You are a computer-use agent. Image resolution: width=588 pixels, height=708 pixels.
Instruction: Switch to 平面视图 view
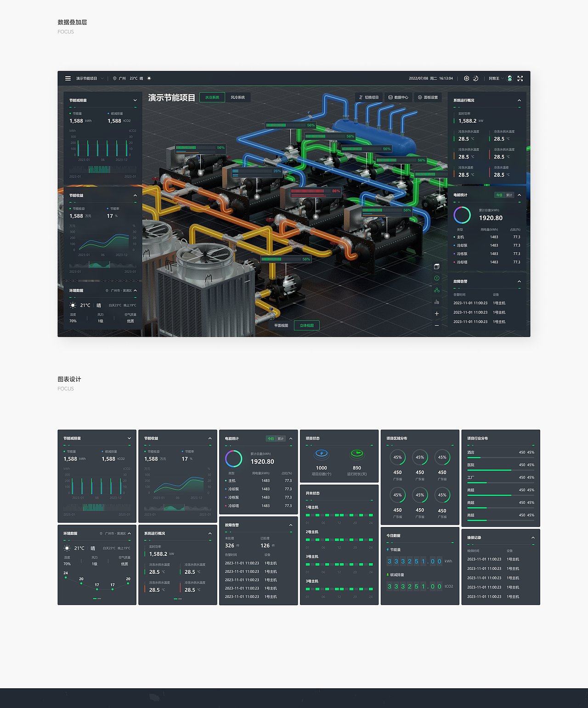[281, 326]
